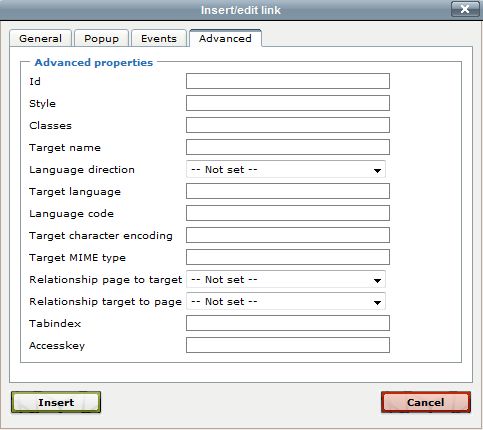Select the Target name field
The image size is (483, 430).
288,147
